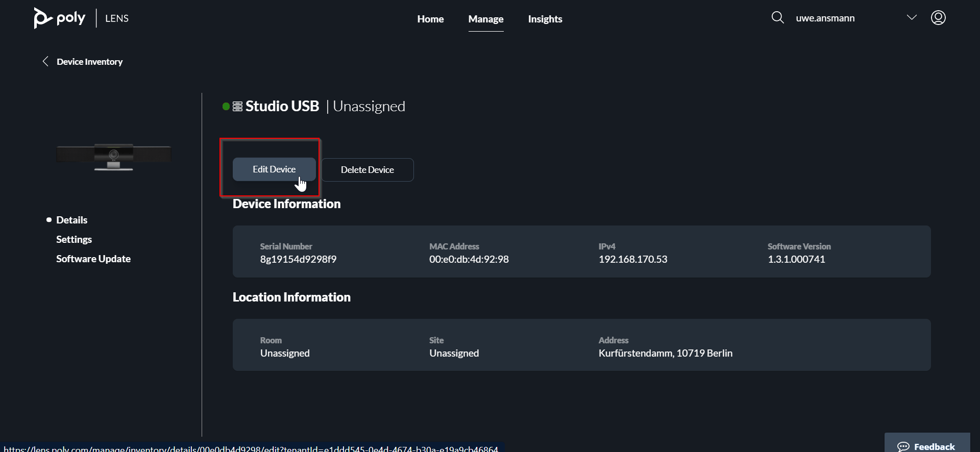The image size is (980, 452).
Task: Click the IPv4 field label
Action: [607, 246]
